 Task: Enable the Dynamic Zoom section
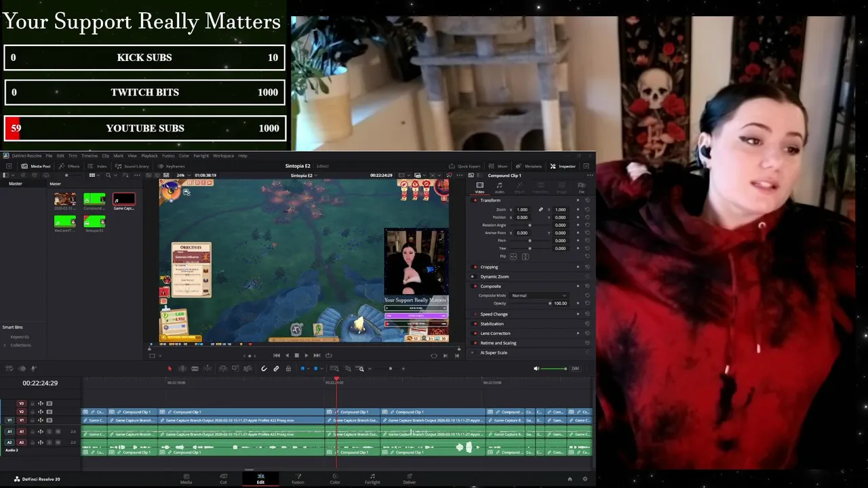[x=475, y=277]
